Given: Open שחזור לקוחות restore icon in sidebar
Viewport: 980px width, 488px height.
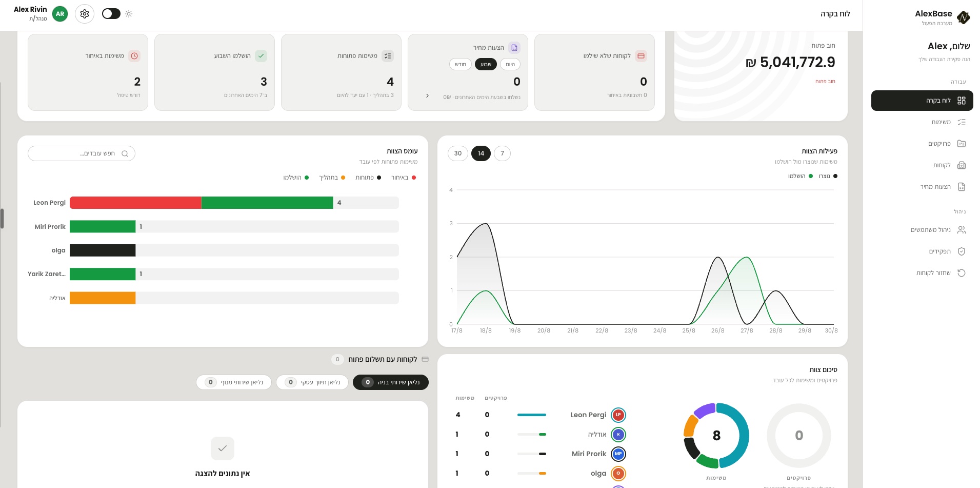Looking at the screenshot, I should (x=962, y=273).
